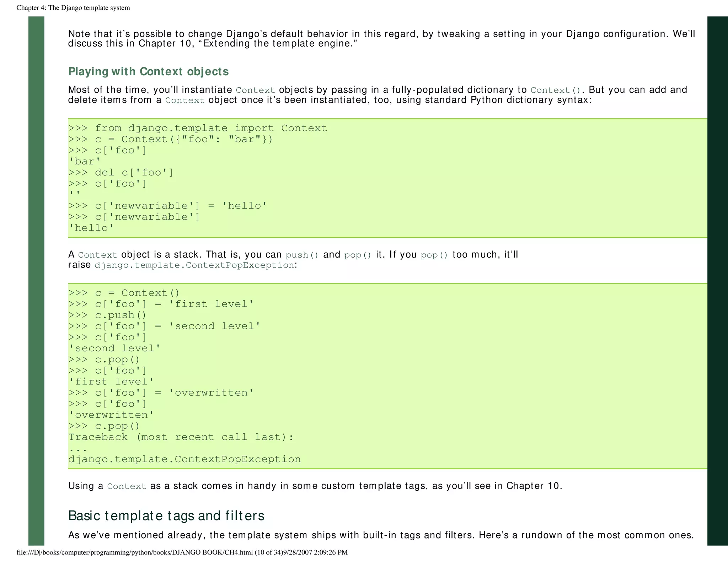
Task: Click the c['foo'] = 'overwritten' code line
Action: coord(161,393)
